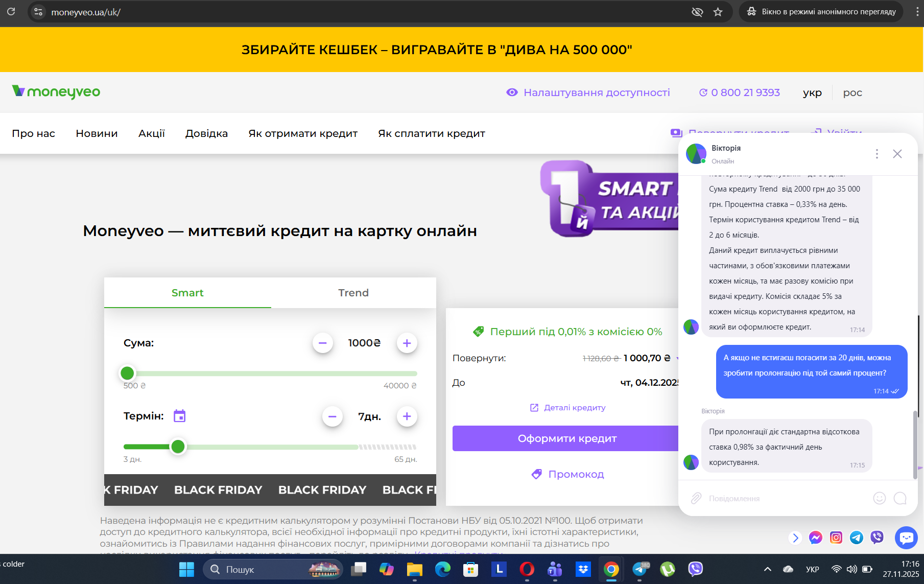Click the chat scrollbar
The width and height of the screenshot is (924, 584).
pyautogui.click(x=915, y=445)
